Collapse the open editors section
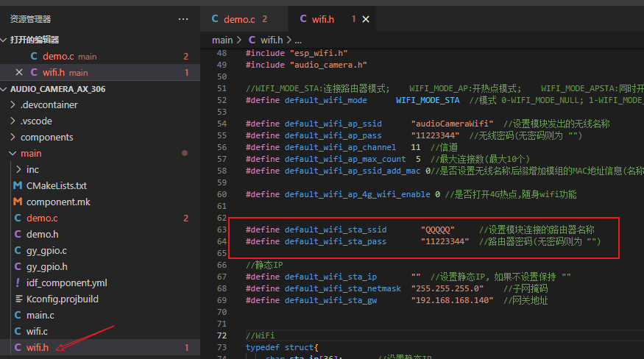Screen dimensions: 644x359 4,40
